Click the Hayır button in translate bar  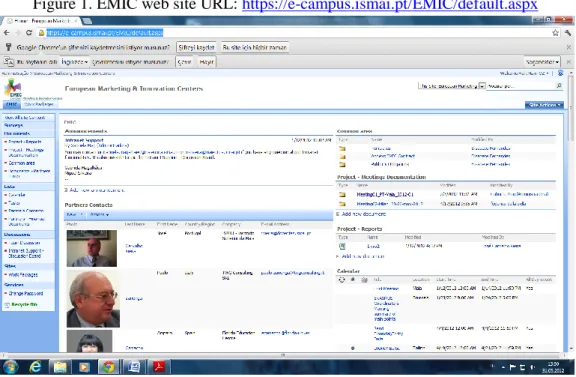pyautogui.click(x=206, y=62)
